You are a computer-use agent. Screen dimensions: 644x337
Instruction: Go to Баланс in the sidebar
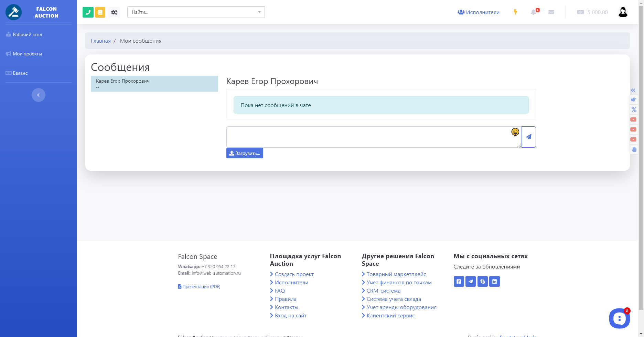point(20,73)
